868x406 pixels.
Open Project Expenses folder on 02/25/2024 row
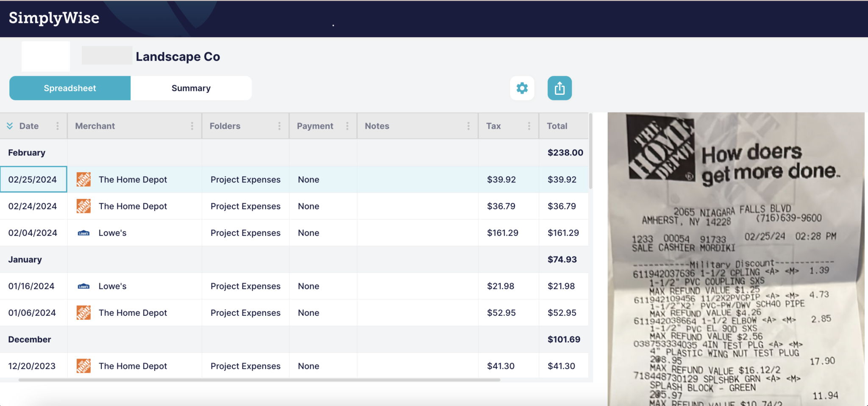[x=245, y=180]
